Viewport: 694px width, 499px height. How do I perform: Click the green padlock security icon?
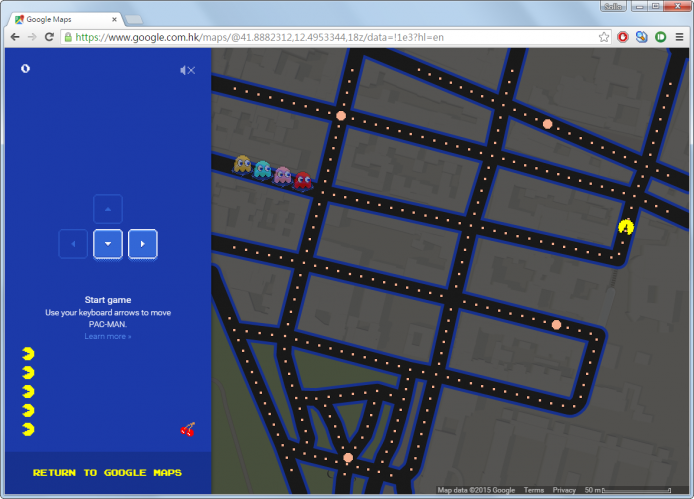point(68,37)
